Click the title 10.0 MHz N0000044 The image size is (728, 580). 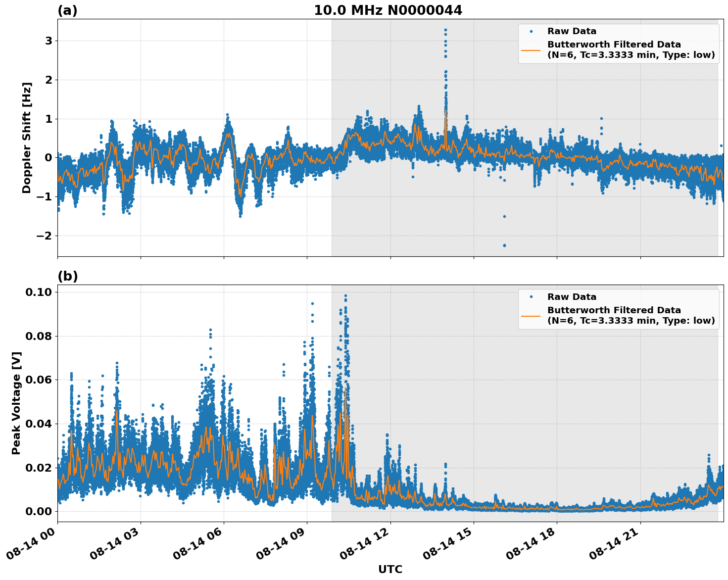tap(388, 10)
